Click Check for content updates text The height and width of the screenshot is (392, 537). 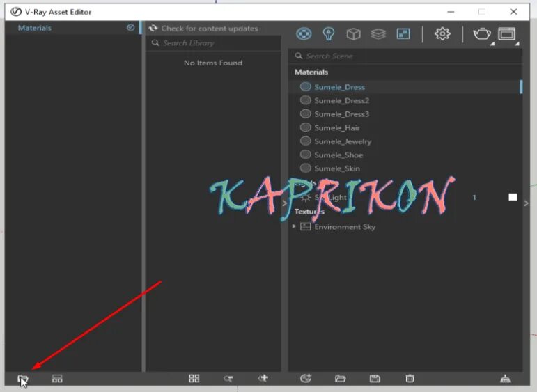210,29
